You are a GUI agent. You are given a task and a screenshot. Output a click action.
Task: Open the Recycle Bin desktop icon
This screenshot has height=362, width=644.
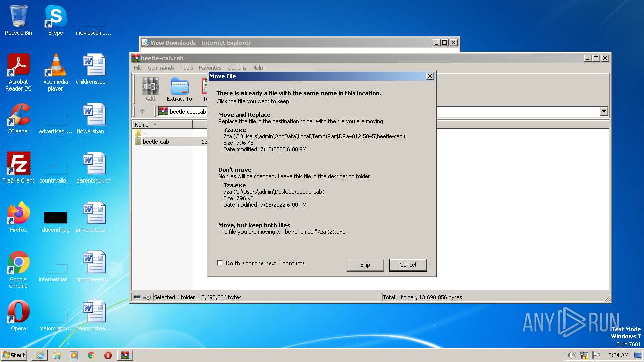[x=18, y=20]
